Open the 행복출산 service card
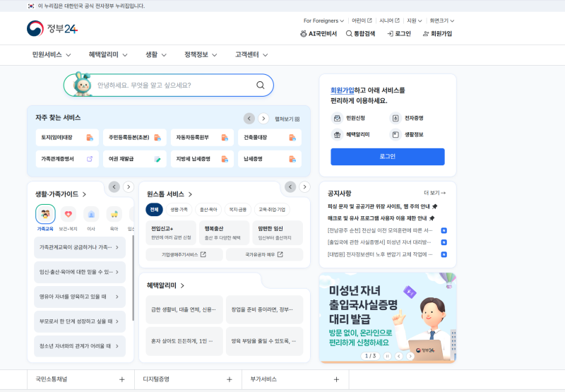 pyautogui.click(x=224, y=233)
